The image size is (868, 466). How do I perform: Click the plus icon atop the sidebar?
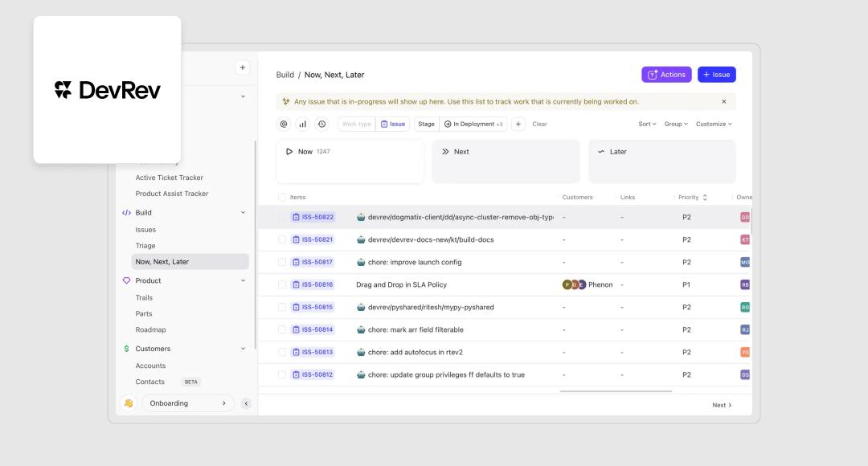click(243, 67)
